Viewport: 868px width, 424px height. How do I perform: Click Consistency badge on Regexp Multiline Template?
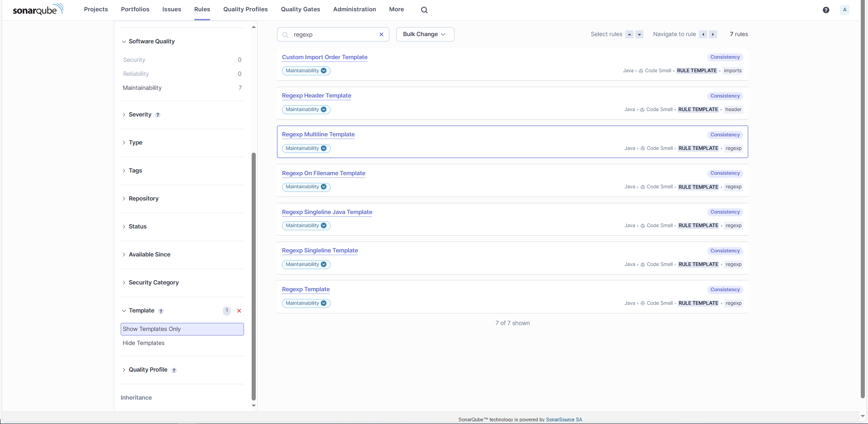coord(725,135)
